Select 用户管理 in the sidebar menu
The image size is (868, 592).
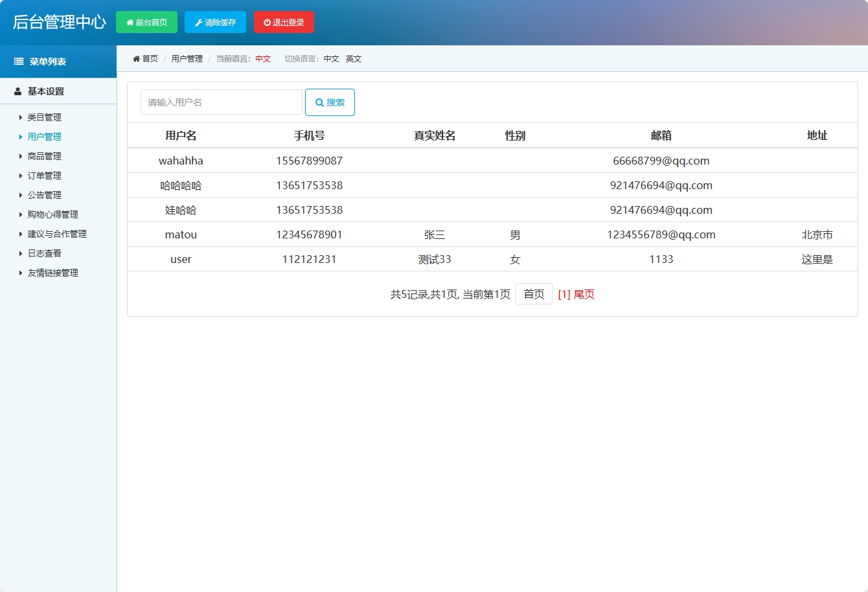pos(43,137)
